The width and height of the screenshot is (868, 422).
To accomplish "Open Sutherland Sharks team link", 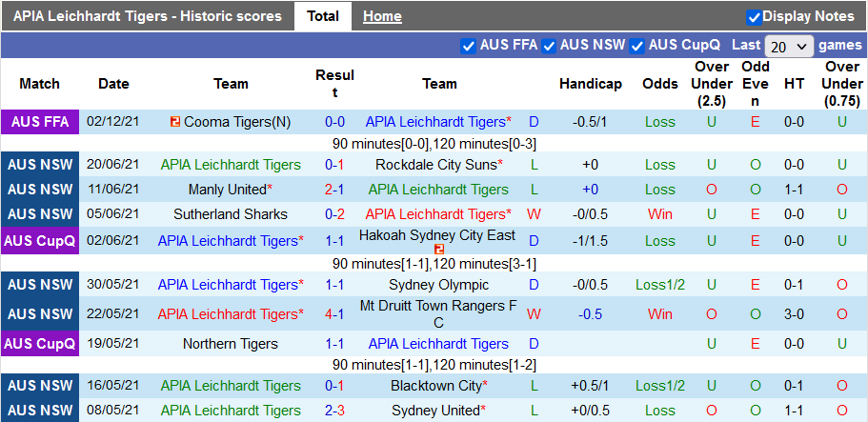I will [231, 213].
